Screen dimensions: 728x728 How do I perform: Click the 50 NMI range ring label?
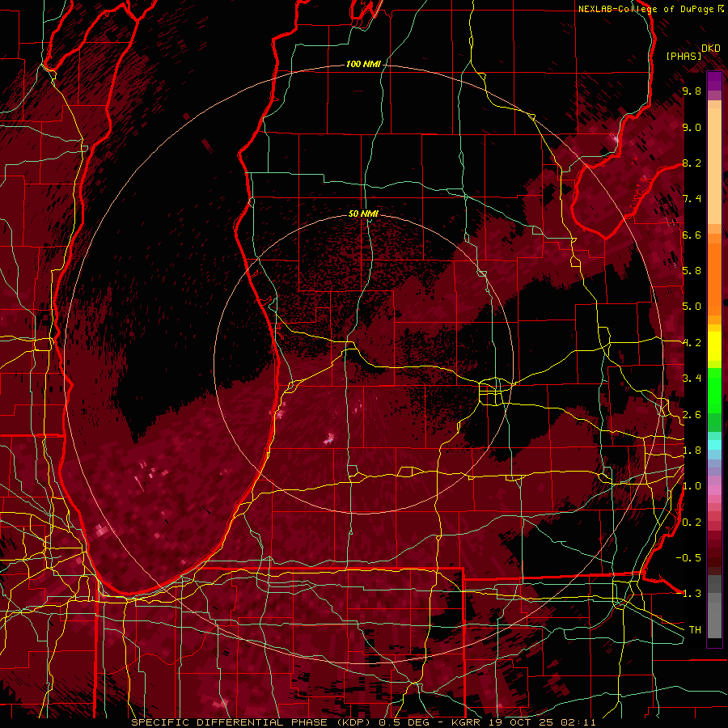tap(363, 214)
